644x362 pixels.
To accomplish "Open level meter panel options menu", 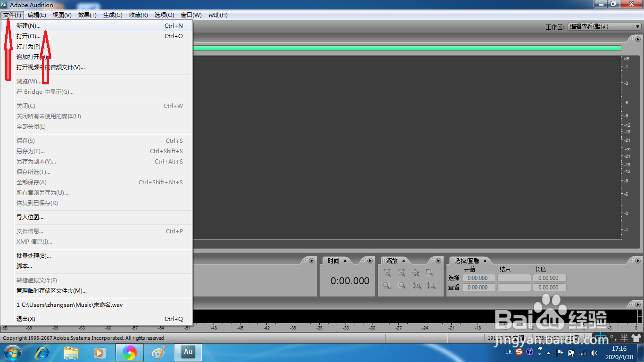I will (x=637, y=304).
